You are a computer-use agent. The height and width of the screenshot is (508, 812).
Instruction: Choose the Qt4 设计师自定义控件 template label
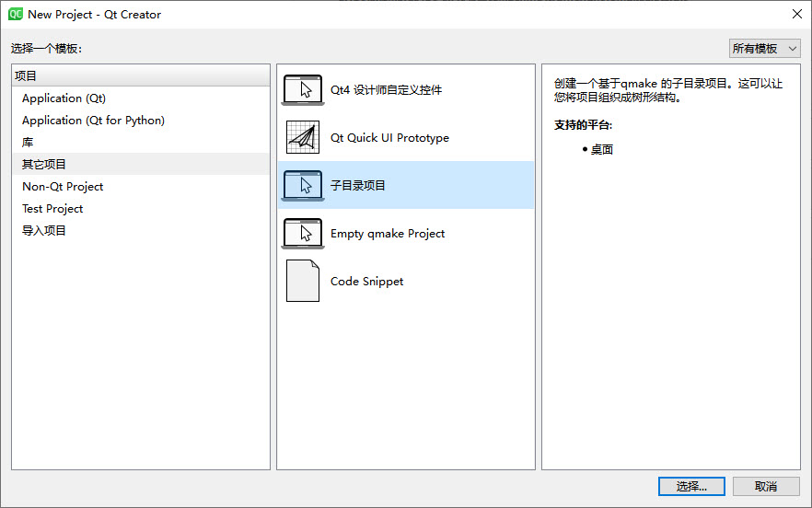387,90
